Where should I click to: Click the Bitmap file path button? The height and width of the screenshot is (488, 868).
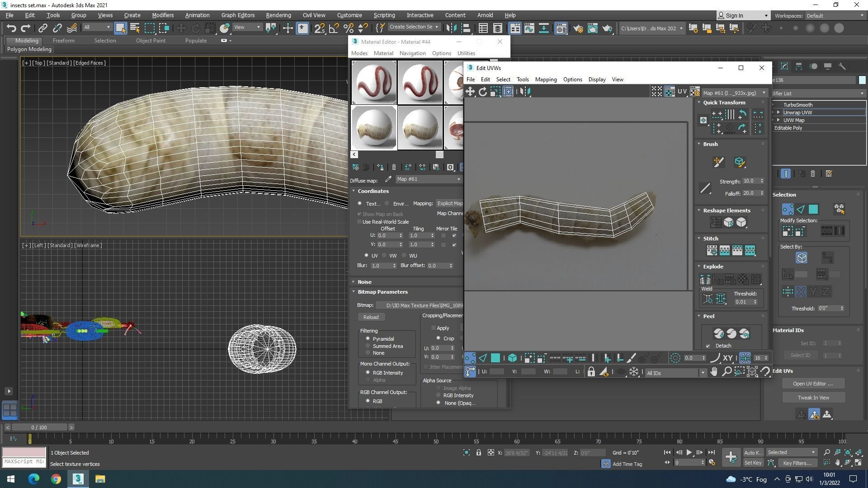pyautogui.click(x=420, y=305)
